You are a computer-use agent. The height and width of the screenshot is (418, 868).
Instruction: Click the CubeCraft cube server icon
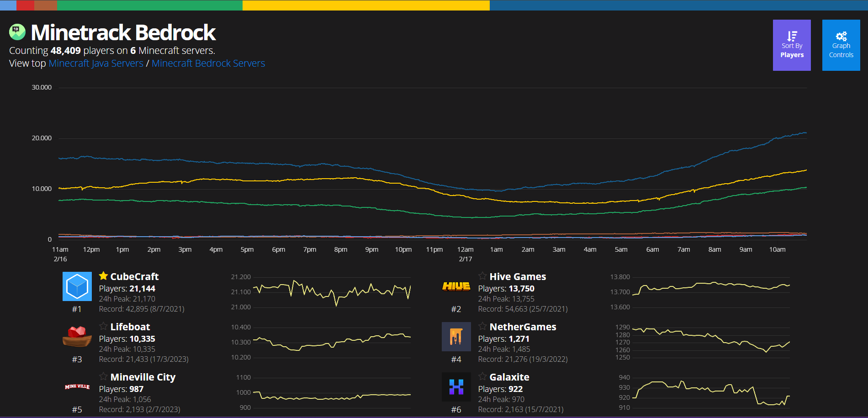pos(77,286)
